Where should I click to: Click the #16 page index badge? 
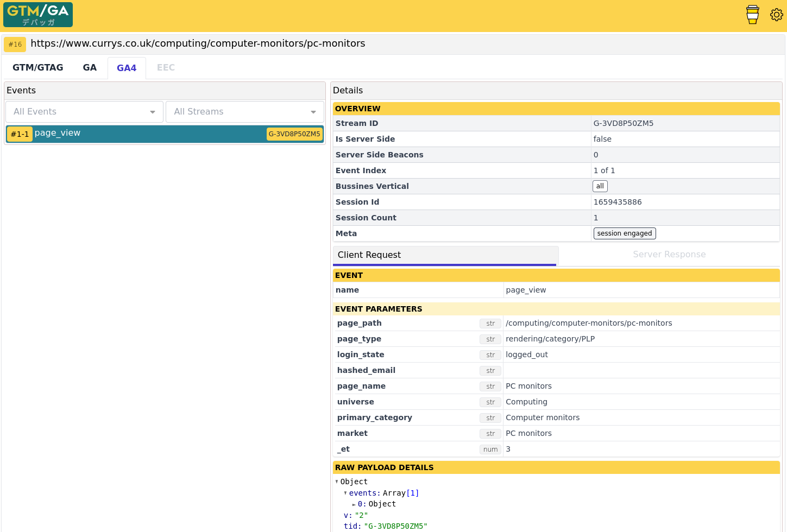[x=15, y=45]
